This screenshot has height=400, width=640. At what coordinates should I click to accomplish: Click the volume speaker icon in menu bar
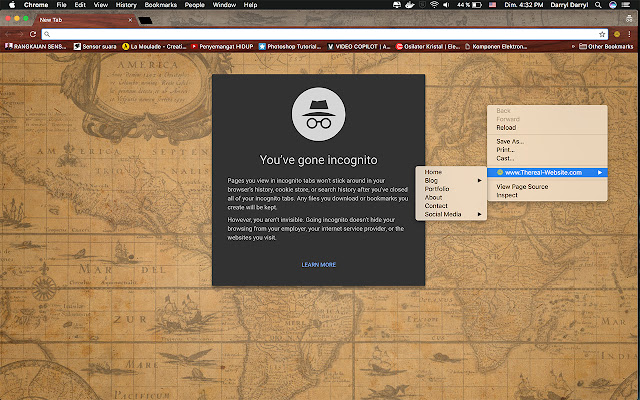click(x=446, y=5)
